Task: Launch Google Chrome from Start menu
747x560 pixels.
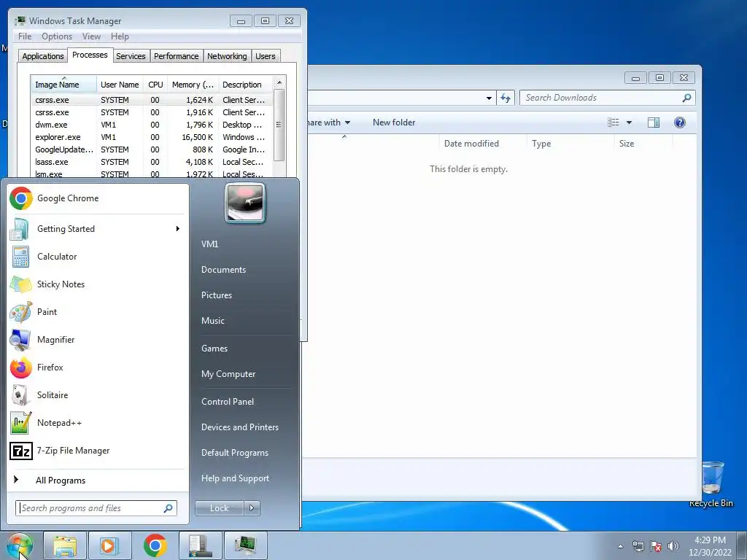Action: (x=98, y=198)
